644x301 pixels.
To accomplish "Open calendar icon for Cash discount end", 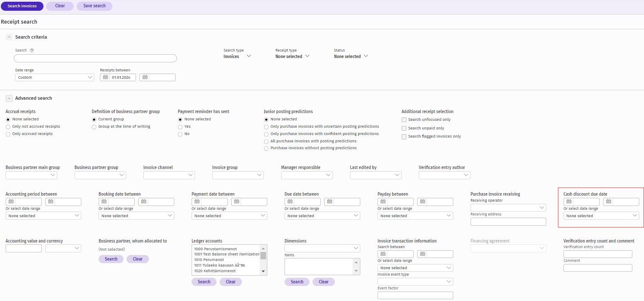I will coord(608,202).
